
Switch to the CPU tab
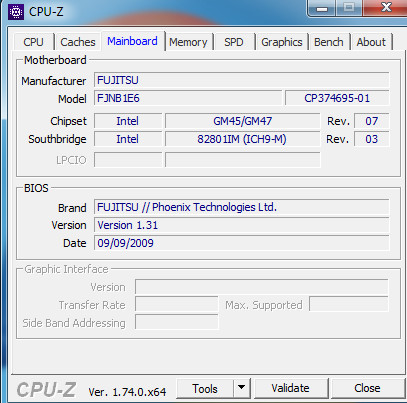click(33, 42)
